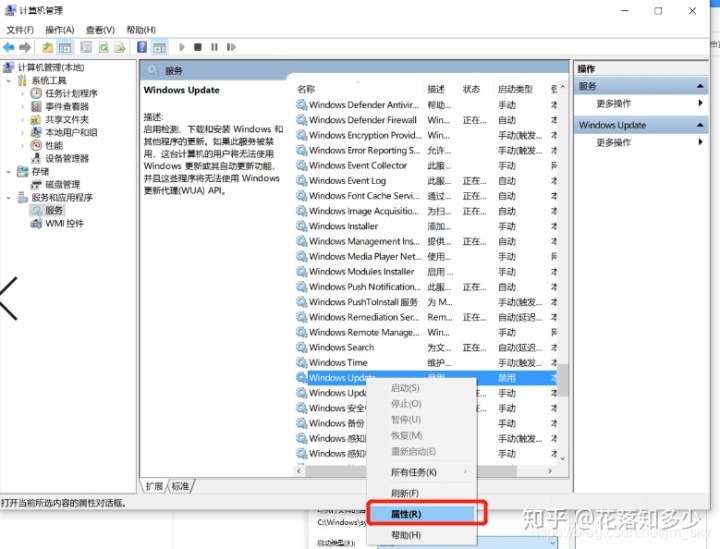The image size is (720, 549).
Task: Select the Windows Event Log service
Action: pyautogui.click(x=347, y=180)
